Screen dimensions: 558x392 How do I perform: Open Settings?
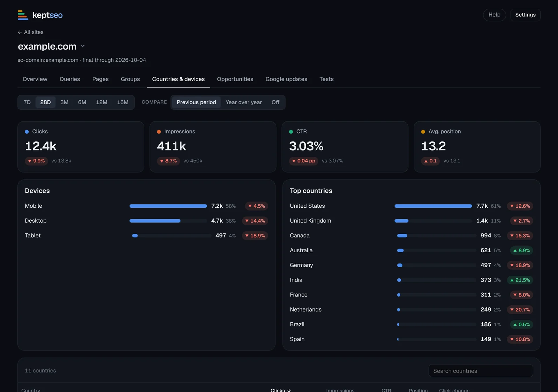point(525,15)
